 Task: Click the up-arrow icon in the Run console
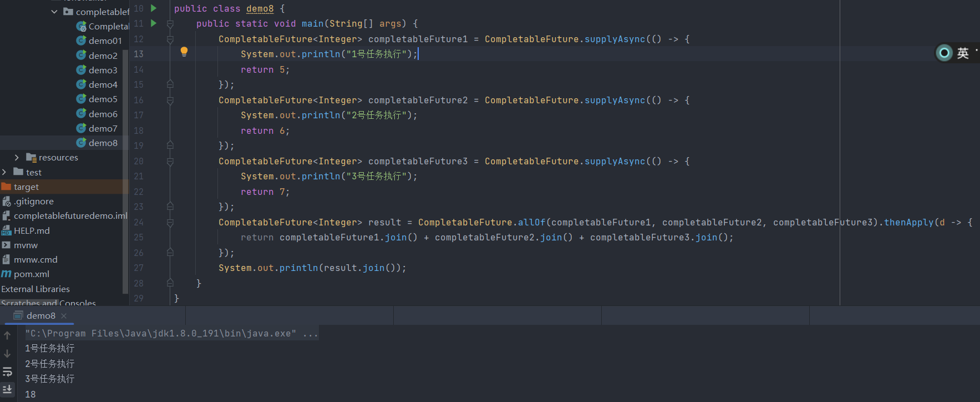click(x=7, y=335)
